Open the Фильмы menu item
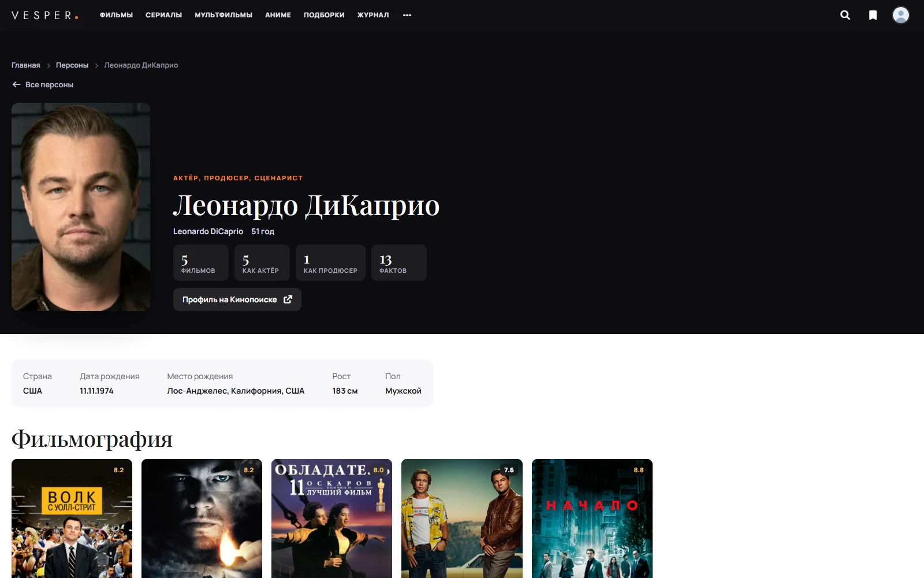 click(116, 15)
